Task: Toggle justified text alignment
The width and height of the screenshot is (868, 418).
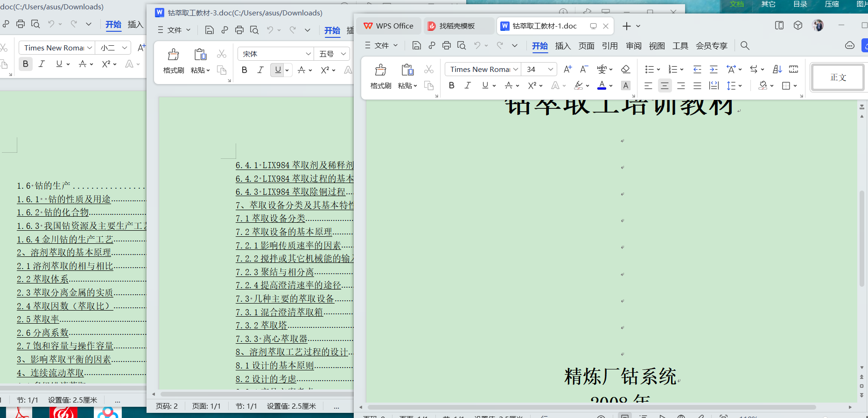Action: (x=697, y=85)
